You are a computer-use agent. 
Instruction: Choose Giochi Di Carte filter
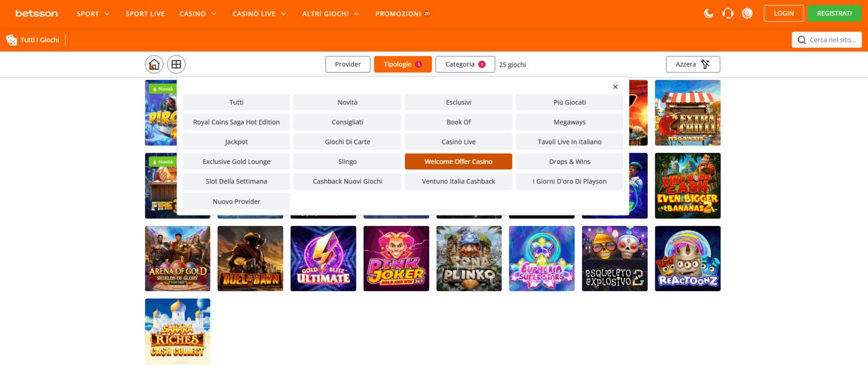point(347,142)
